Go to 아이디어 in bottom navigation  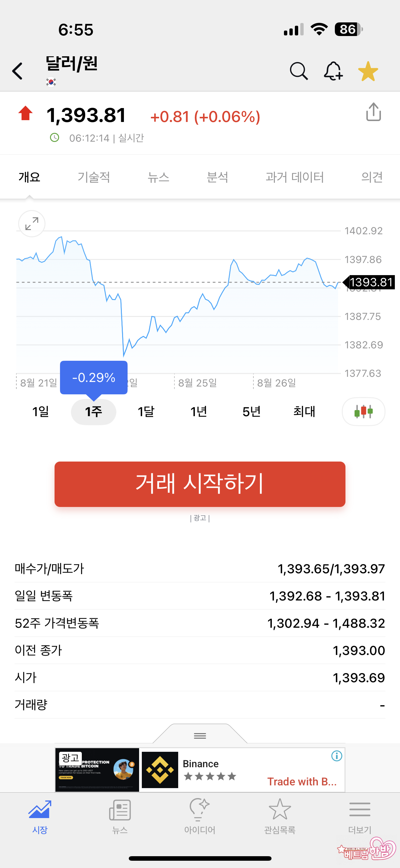200,816
